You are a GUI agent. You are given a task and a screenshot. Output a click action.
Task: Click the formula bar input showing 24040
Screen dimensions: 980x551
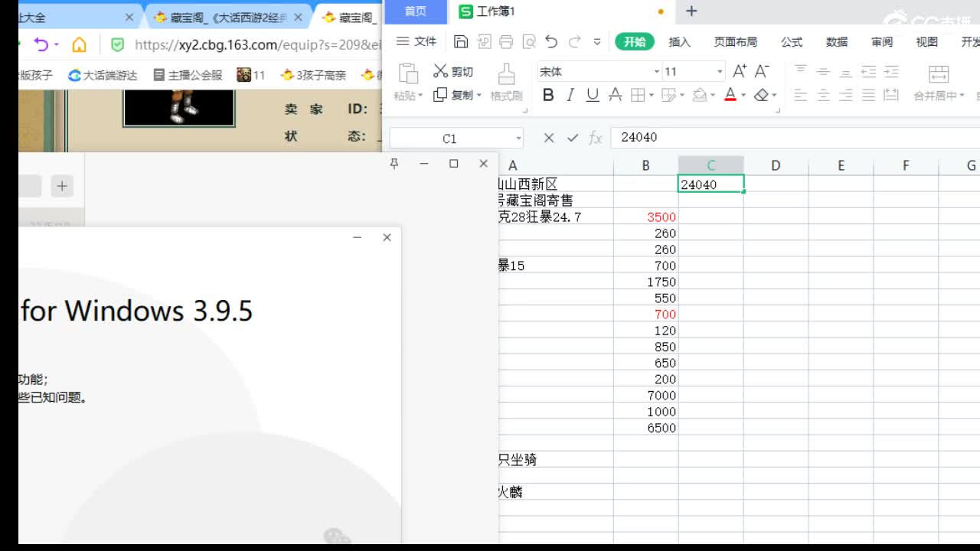[x=795, y=138]
